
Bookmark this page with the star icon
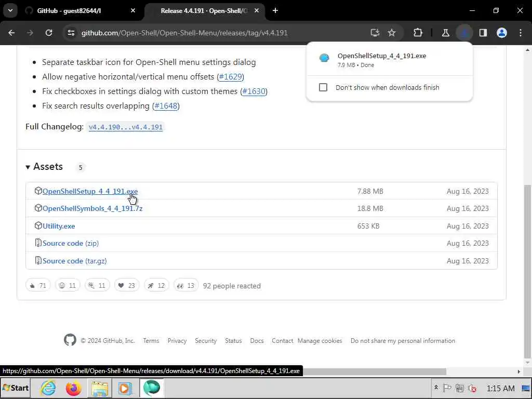point(392,33)
